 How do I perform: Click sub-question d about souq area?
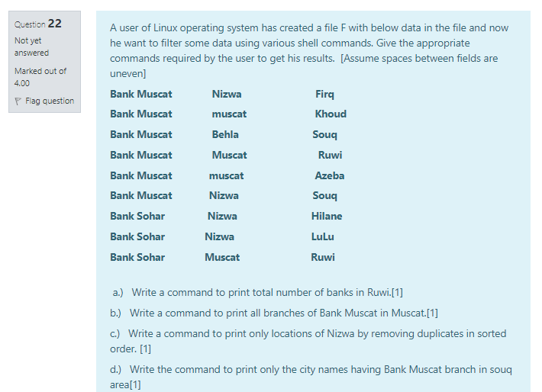(x=311, y=377)
